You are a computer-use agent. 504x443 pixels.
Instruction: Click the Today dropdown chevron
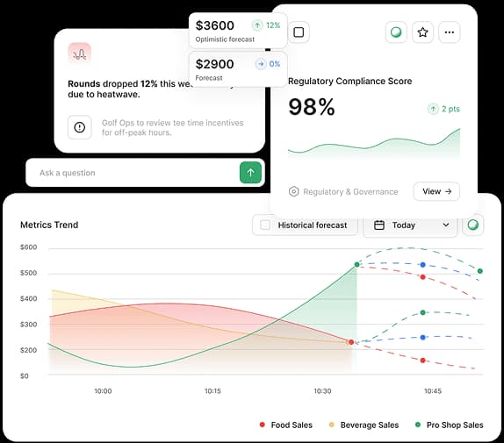tap(446, 225)
